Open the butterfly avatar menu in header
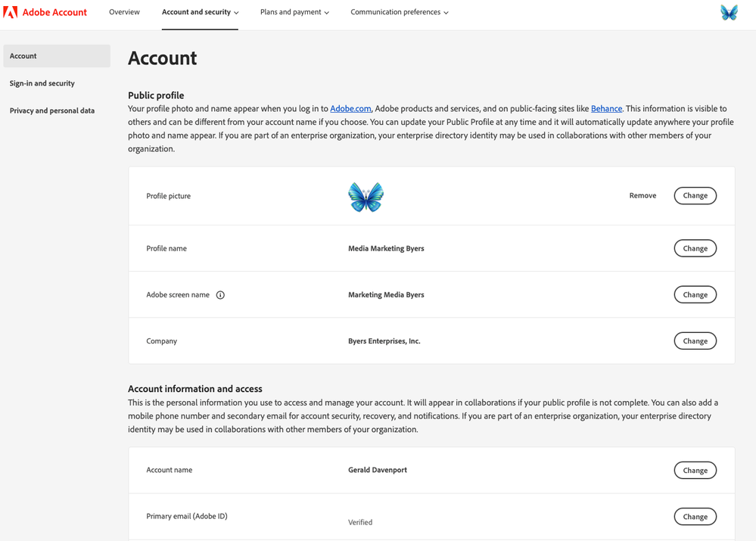This screenshot has width=756, height=541. tap(729, 13)
